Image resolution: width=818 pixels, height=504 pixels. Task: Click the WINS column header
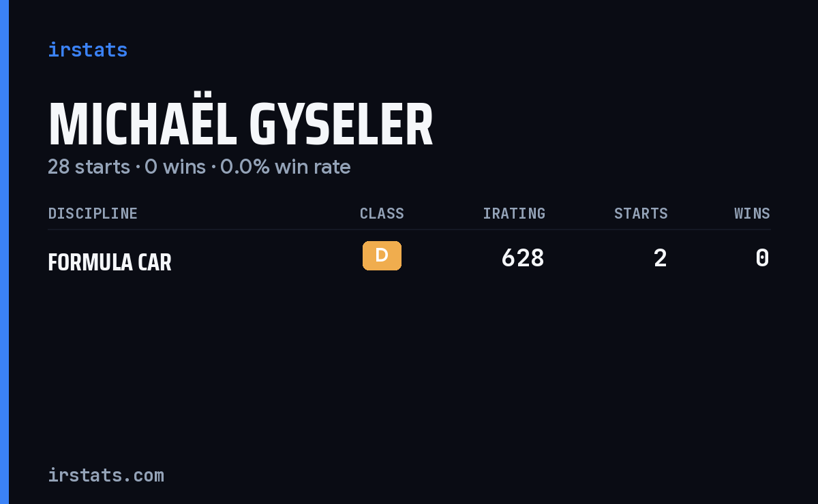point(752,213)
